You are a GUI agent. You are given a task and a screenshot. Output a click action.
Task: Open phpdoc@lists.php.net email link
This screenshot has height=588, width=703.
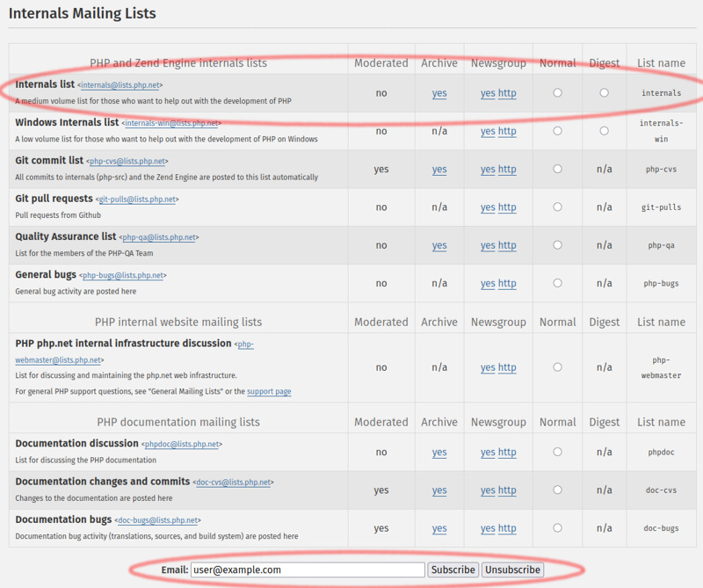point(182,445)
